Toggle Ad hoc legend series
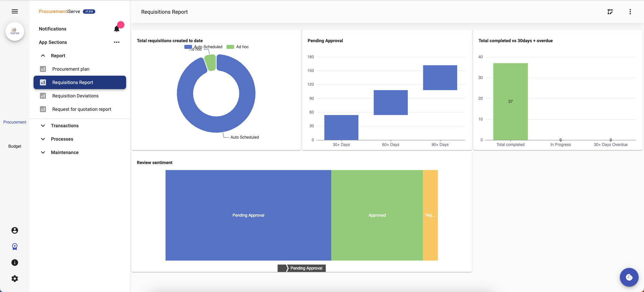The image size is (644, 292). click(x=238, y=47)
